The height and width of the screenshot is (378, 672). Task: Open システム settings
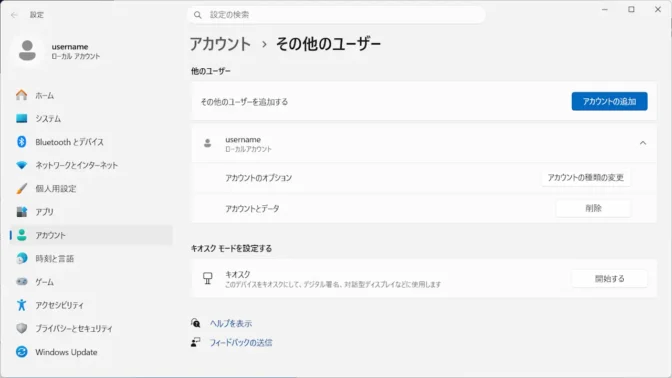pyautogui.click(x=91, y=118)
